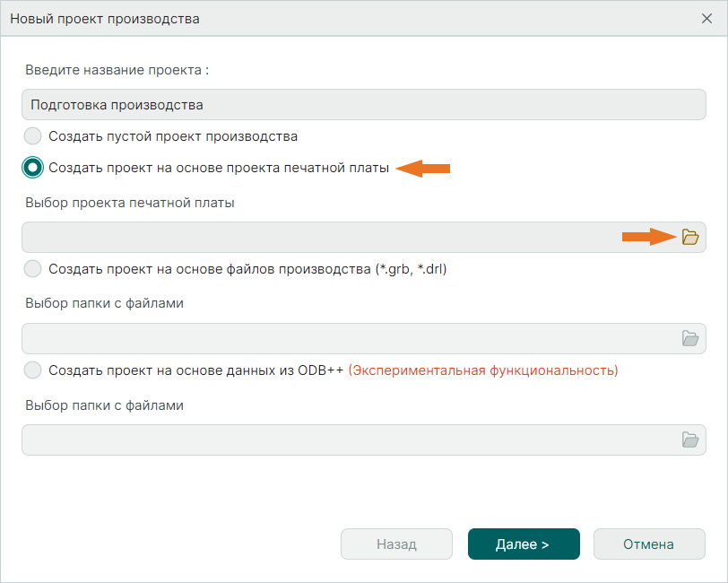Choose 'Создать проект на основе файлов производства'
The image size is (728, 583).
(x=32, y=269)
